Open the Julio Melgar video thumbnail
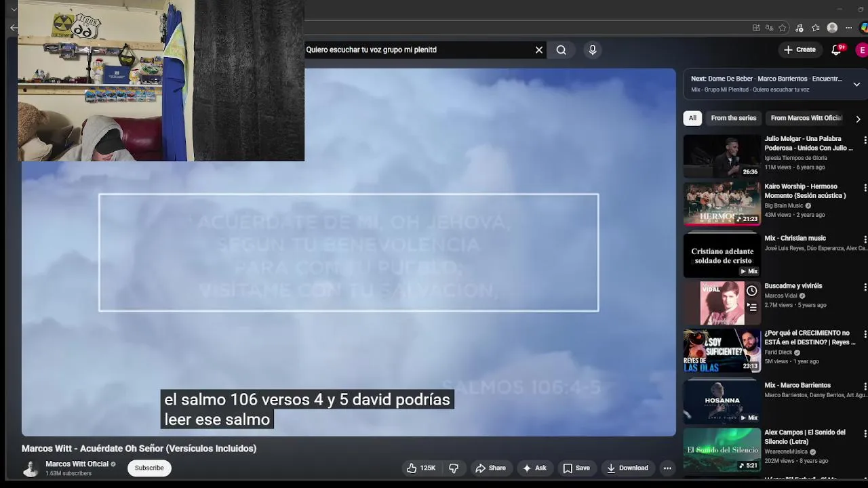The image size is (868, 488). 722,156
